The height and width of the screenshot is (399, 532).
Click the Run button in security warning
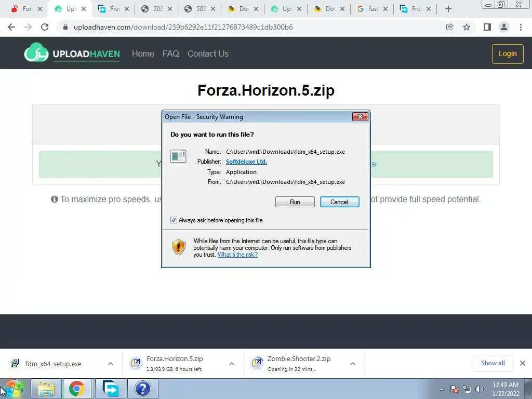point(295,202)
